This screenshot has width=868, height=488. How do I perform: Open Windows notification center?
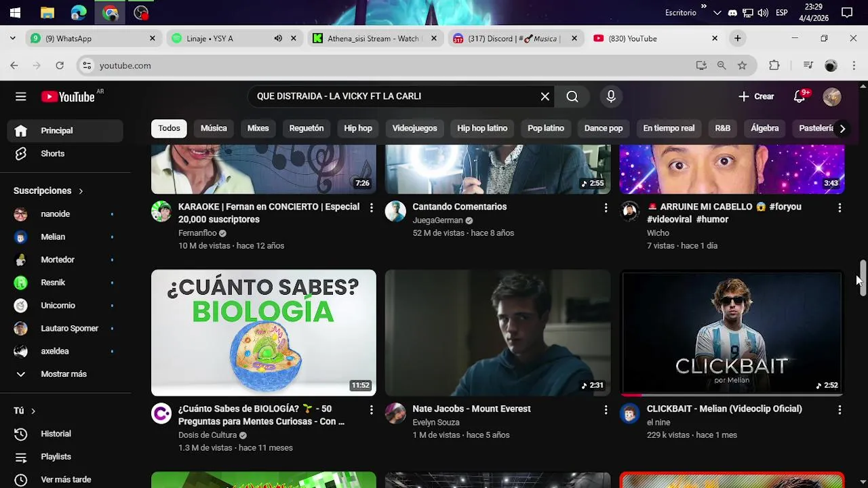(847, 12)
